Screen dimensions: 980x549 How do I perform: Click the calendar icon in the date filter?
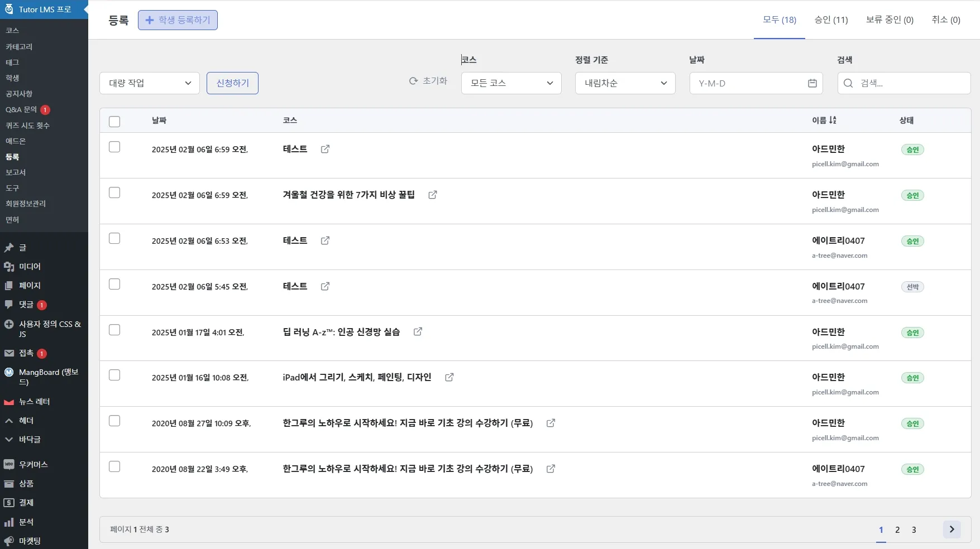click(x=812, y=83)
